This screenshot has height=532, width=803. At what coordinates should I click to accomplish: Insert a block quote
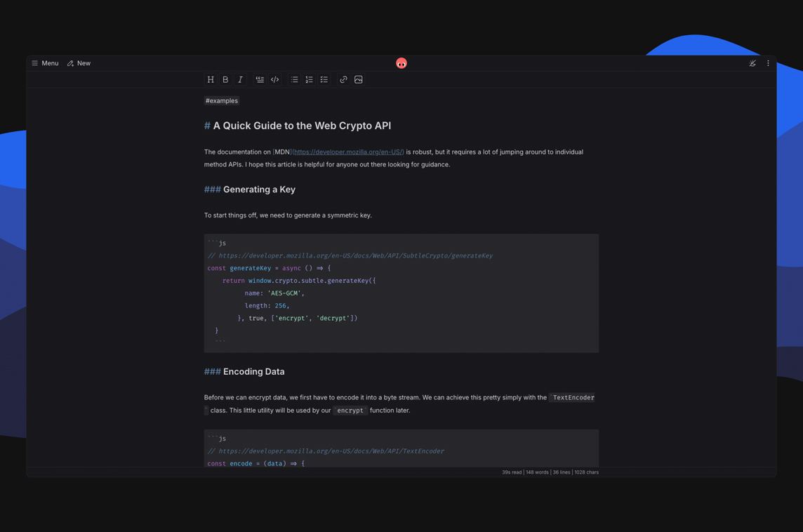(260, 80)
